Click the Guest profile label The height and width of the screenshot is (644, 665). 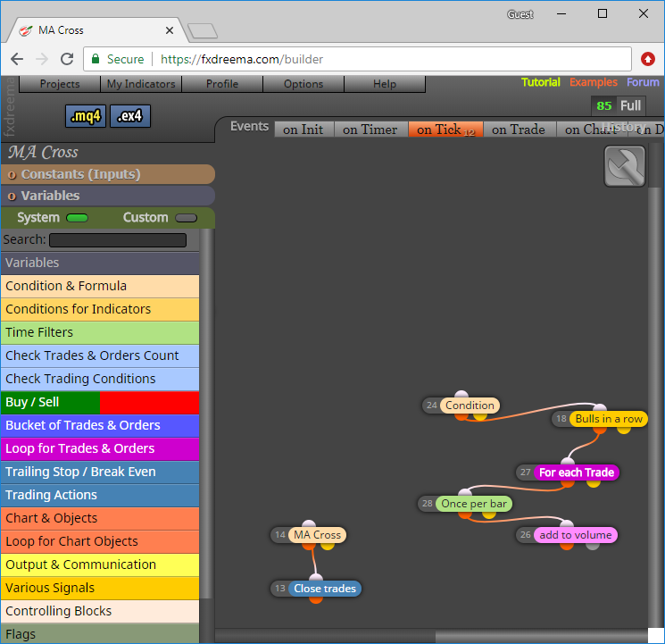(x=520, y=14)
